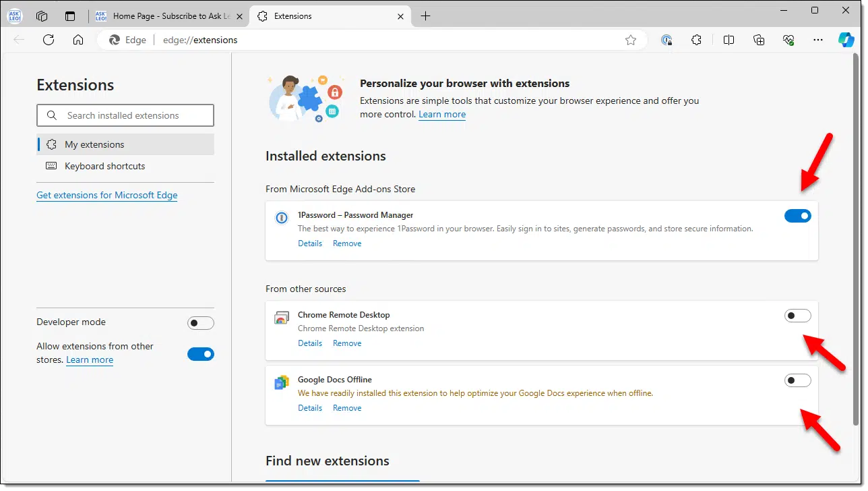This screenshot has height=491, width=868.
Task: Click the search magnifier icon in sidebar
Action: pyautogui.click(x=52, y=115)
